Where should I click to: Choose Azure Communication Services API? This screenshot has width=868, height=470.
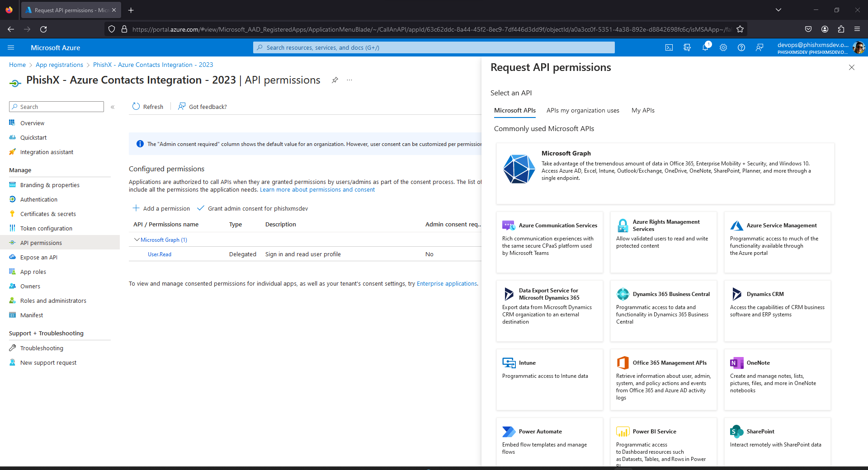[x=549, y=242]
